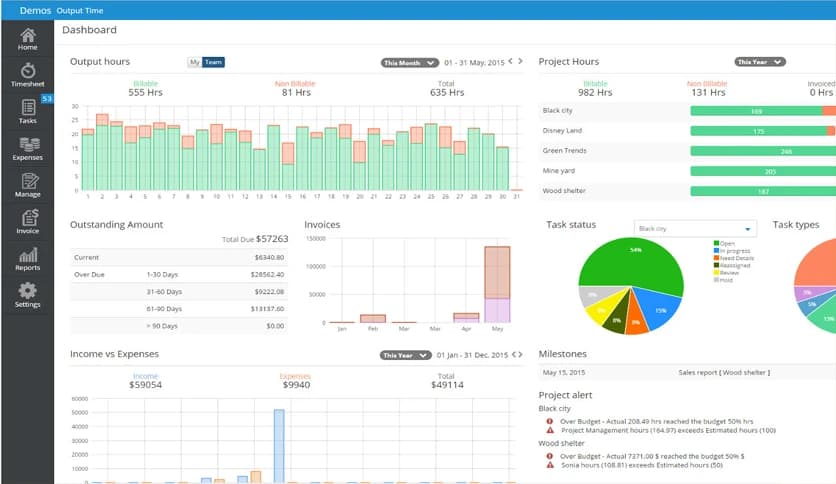Open the Manage sidebar icon
The height and width of the screenshot is (484, 836).
click(x=27, y=182)
